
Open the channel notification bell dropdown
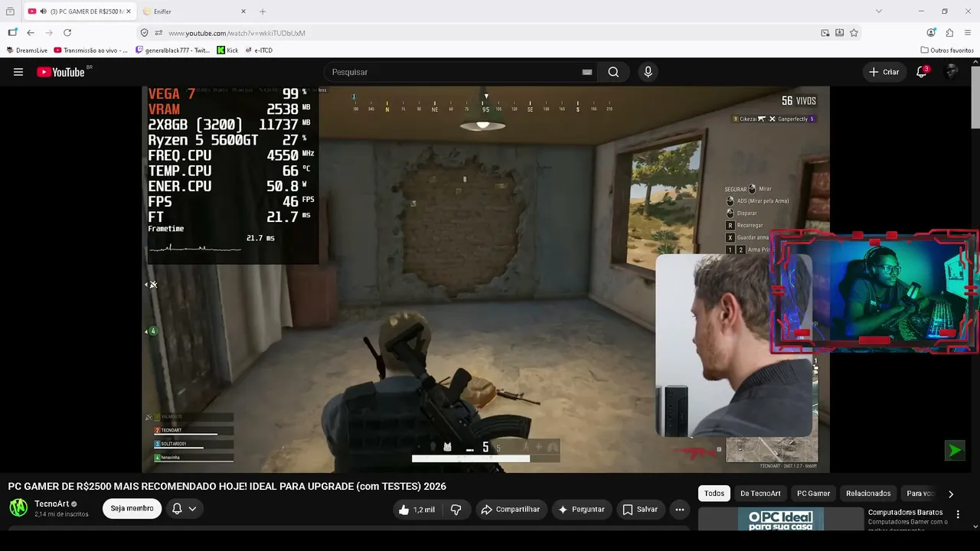[x=184, y=508]
